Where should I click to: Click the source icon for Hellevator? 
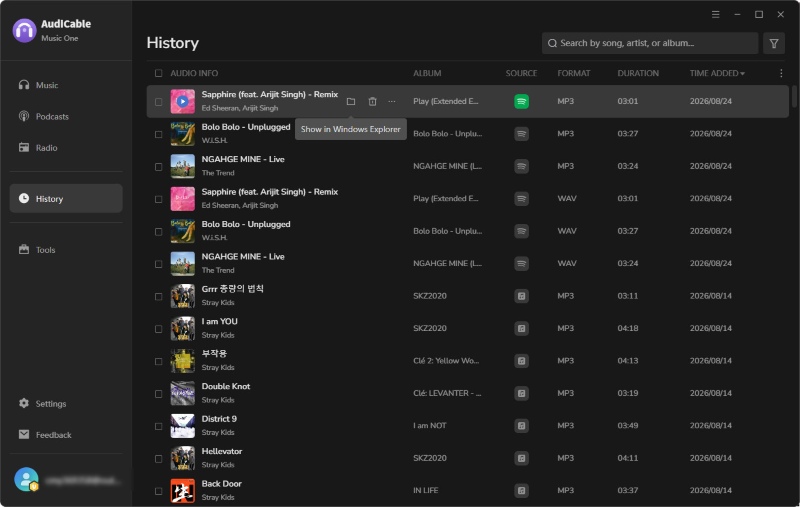[521, 458]
